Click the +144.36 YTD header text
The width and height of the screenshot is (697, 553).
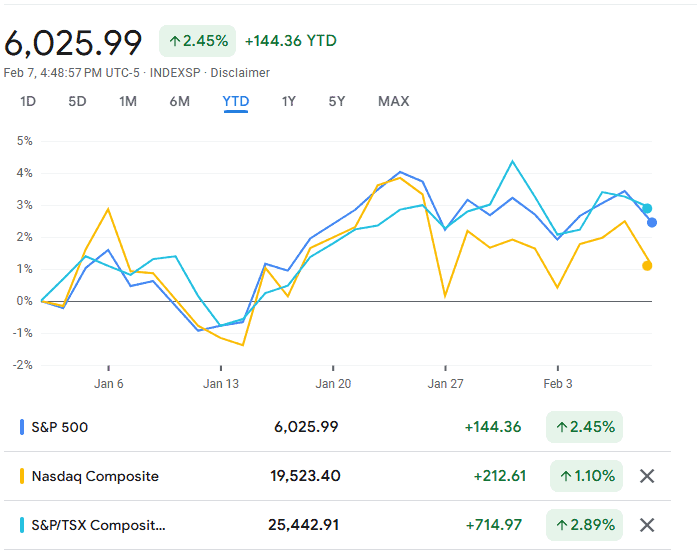click(x=291, y=41)
